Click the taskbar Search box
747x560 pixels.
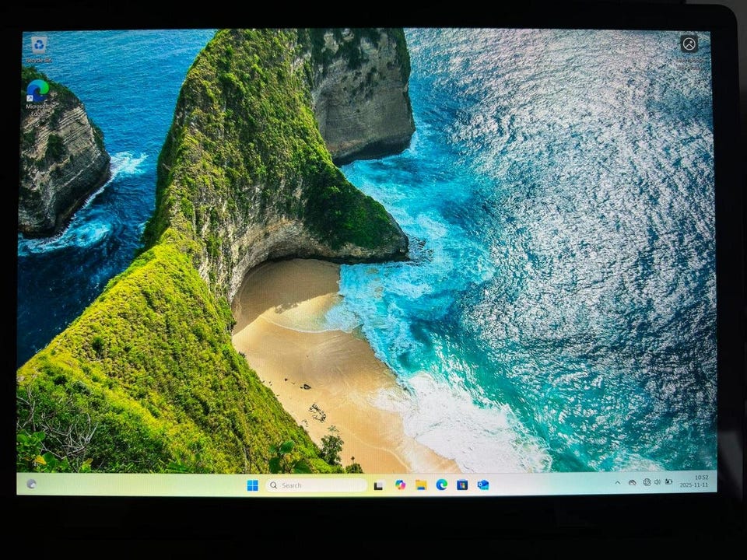coord(317,485)
